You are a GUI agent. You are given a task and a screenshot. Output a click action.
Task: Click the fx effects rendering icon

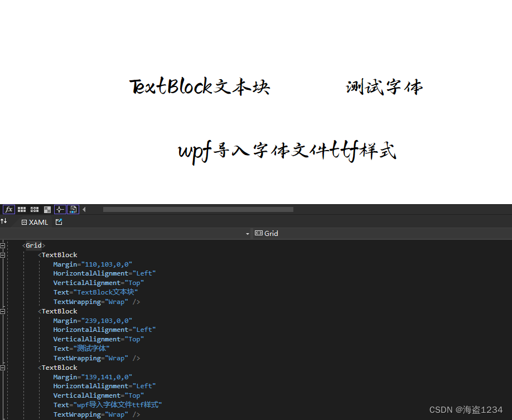click(8, 209)
